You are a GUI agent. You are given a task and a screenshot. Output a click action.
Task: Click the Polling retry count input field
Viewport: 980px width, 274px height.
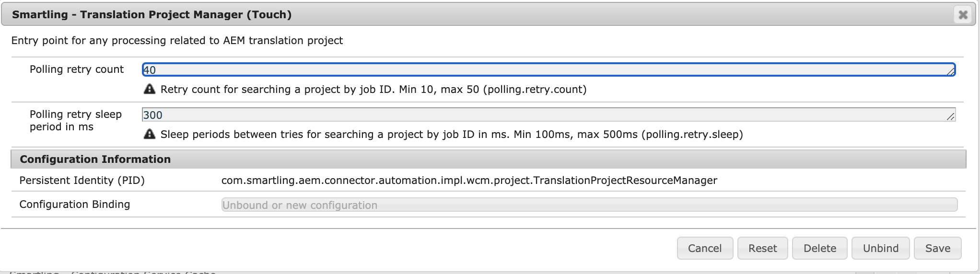click(548, 70)
